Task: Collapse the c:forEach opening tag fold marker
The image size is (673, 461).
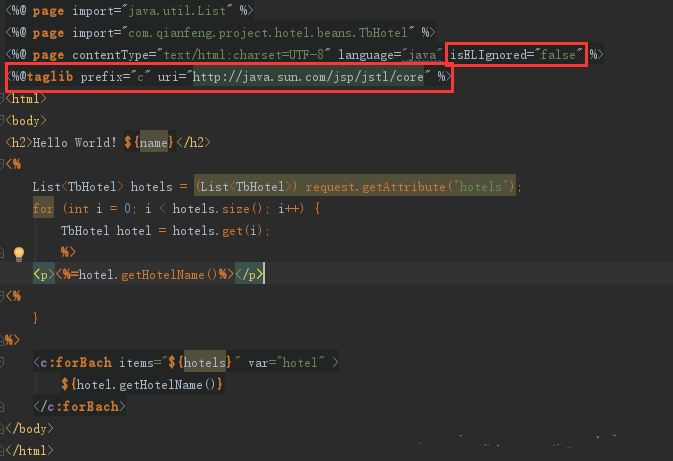Action: pos(2,363)
